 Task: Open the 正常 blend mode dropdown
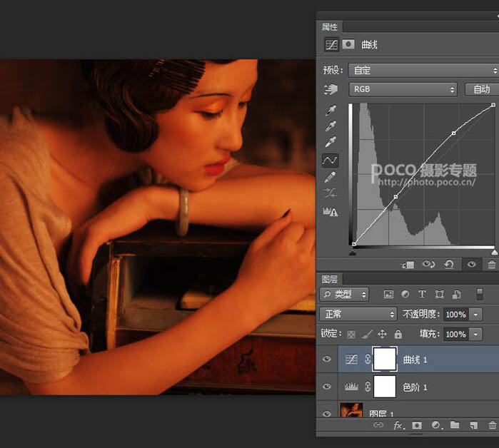[x=358, y=314]
